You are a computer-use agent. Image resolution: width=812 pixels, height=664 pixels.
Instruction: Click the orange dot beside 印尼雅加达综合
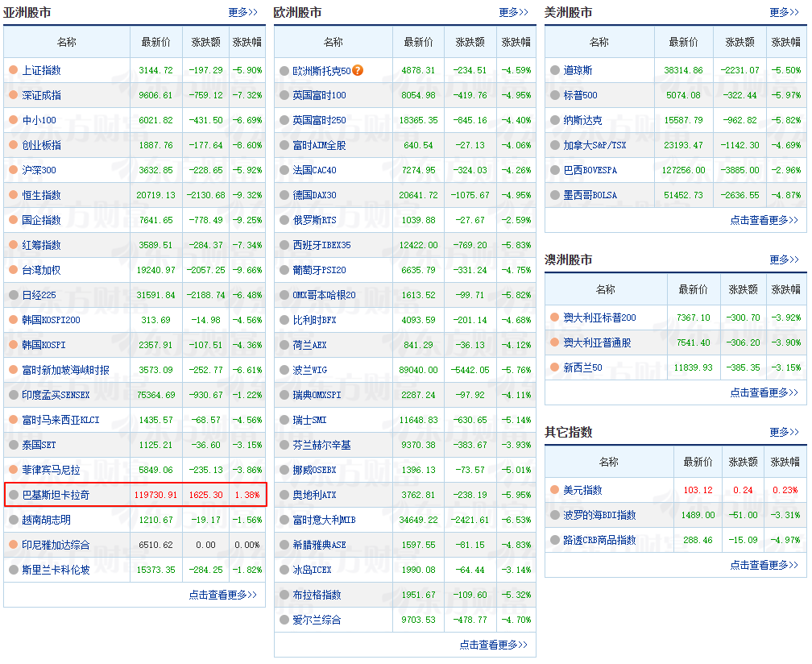(14, 545)
